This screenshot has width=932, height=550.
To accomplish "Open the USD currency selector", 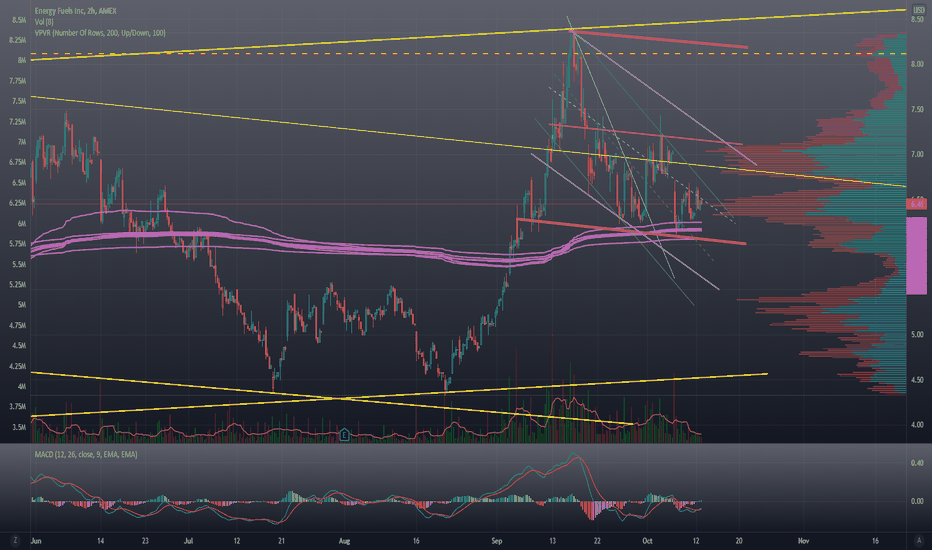I will pos(918,10).
